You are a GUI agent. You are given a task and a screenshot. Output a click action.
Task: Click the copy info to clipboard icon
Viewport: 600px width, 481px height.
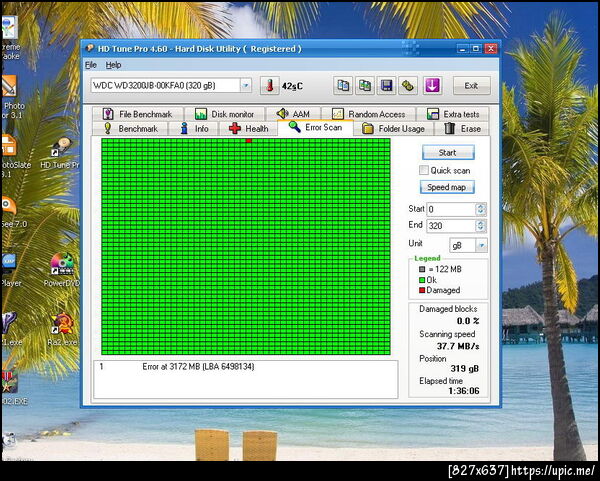pyautogui.click(x=343, y=85)
